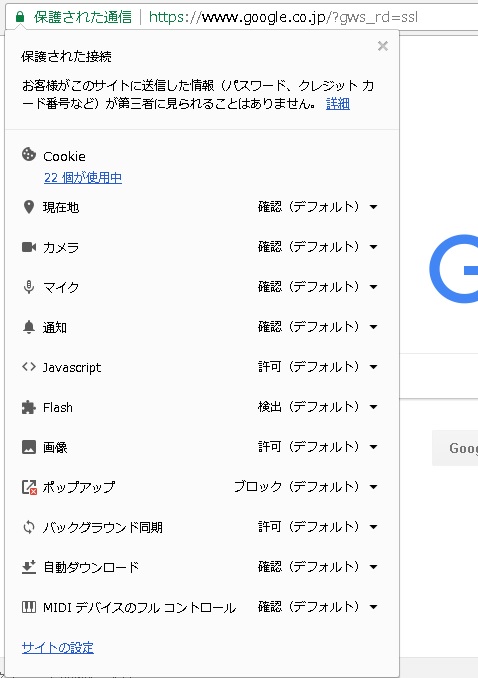The width and height of the screenshot is (478, 678).
Task: Click the URL text in address bar
Action: click(x=283, y=17)
